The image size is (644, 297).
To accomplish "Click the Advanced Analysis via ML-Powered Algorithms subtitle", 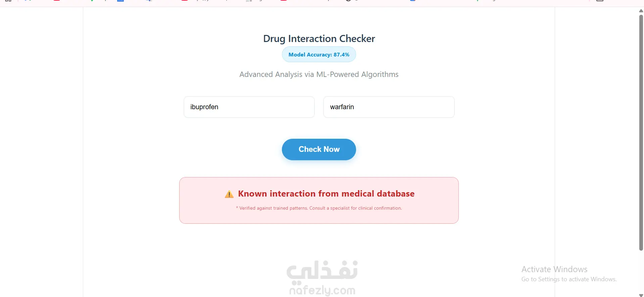I will [x=319, y=74].
